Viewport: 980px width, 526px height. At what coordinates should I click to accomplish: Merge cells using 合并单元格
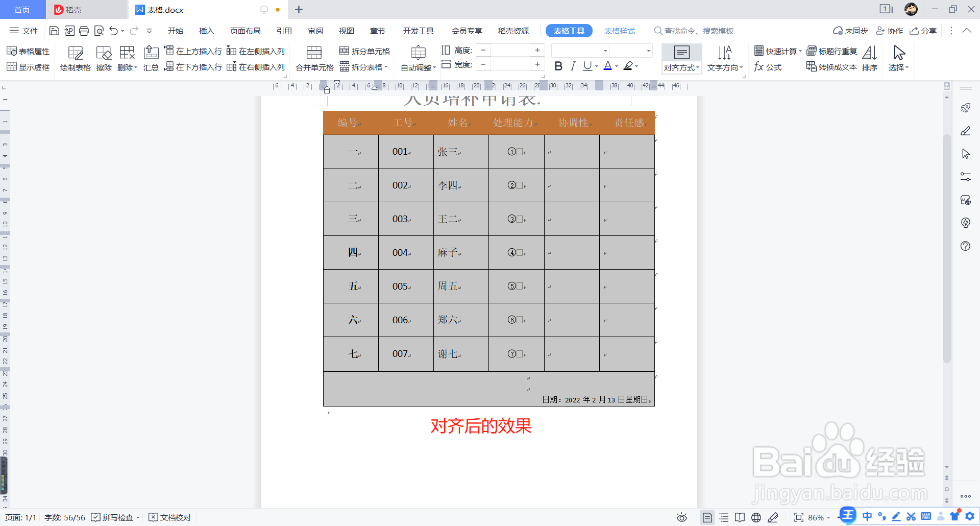tap(313, 58)
